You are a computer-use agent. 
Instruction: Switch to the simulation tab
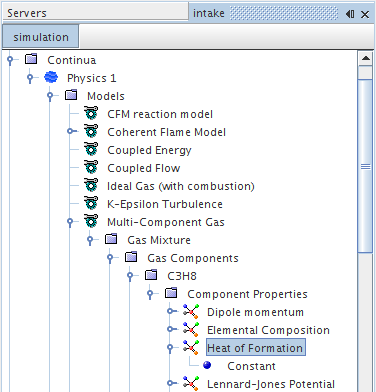(x=41, y=37)
